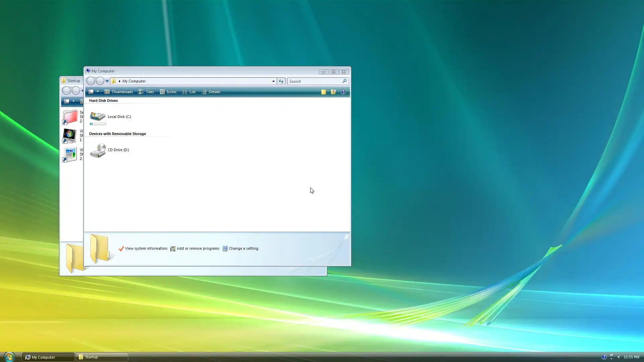Click the system tray help icon
Screen dimensions: 644x362
click(604, 357)
